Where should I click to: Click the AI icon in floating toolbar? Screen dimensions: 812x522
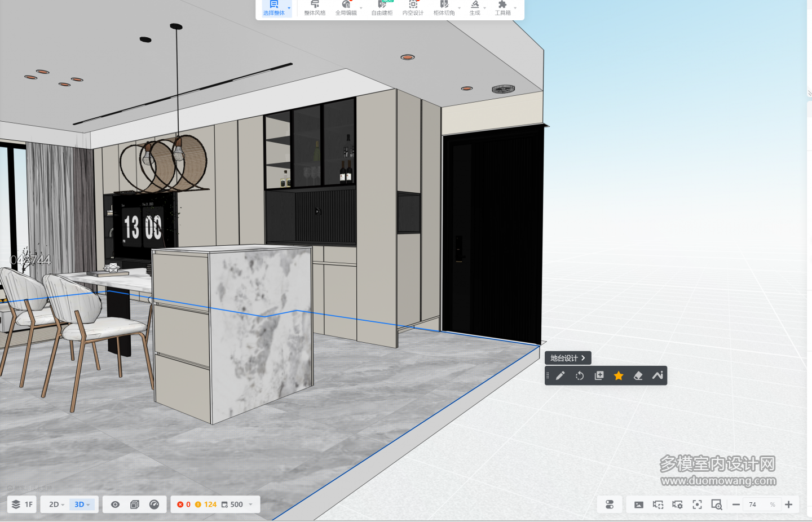657,376
